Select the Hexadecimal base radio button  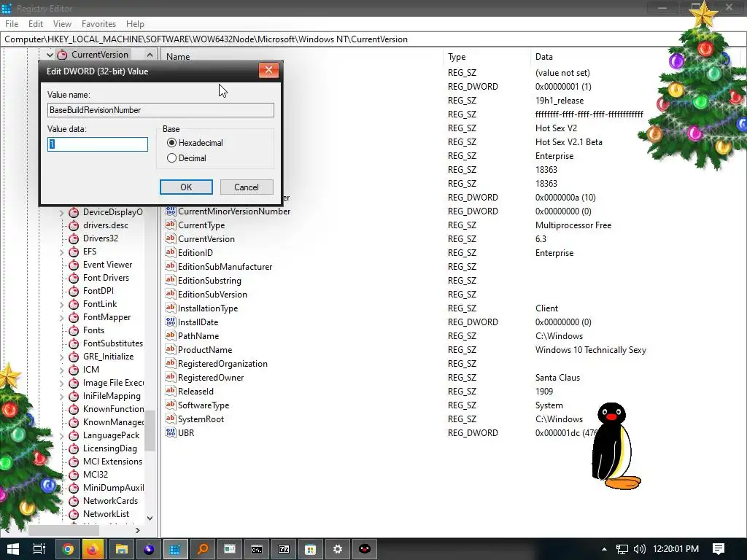[171, 143]
